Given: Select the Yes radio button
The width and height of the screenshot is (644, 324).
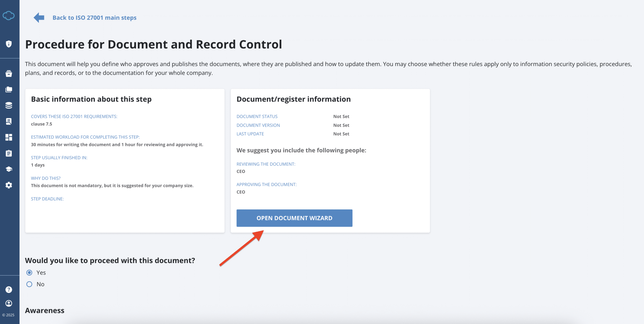Looking at the screenshot, I should tap(29, 273).
